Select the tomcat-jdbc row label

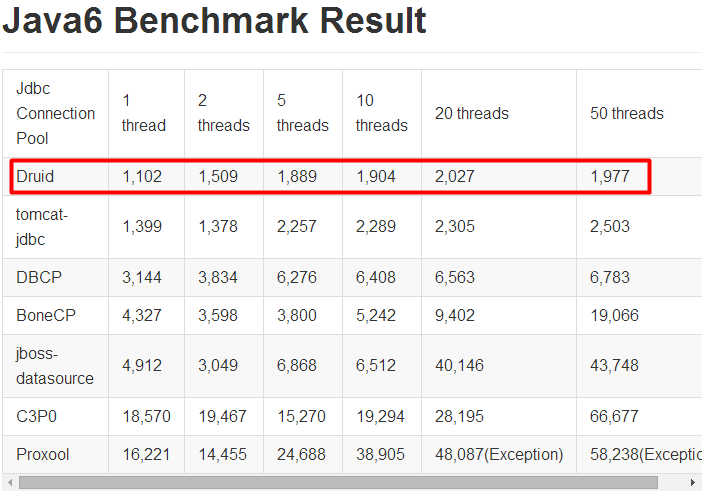(42, 227)
